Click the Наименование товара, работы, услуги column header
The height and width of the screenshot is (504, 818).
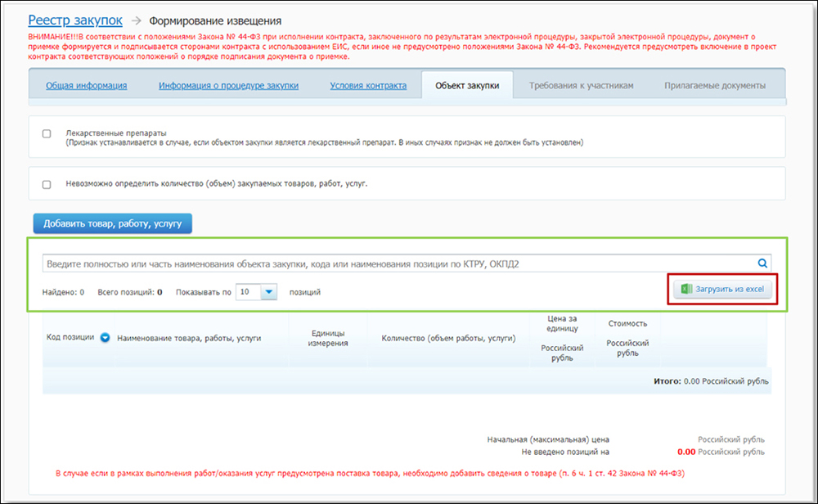click(x=189, y=338)
